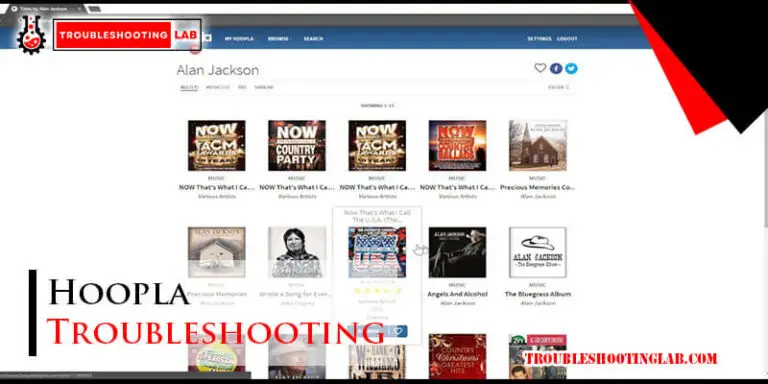
Task: Open the Hank Williams album cover
Action: (377, 361)
